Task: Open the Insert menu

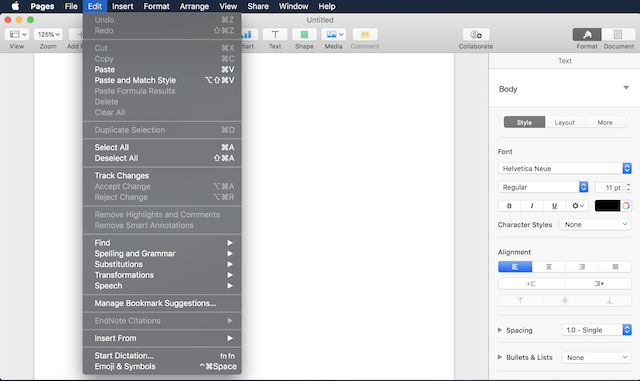Action: point(122,6)
